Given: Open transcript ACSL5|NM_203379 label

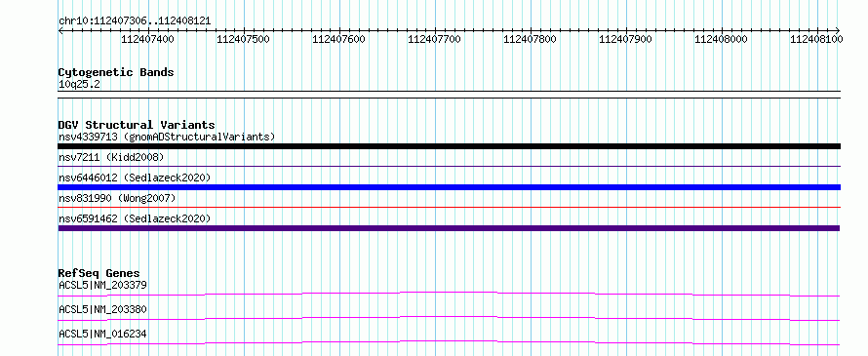Looking at the screenshot, I should tap(102, 285).
